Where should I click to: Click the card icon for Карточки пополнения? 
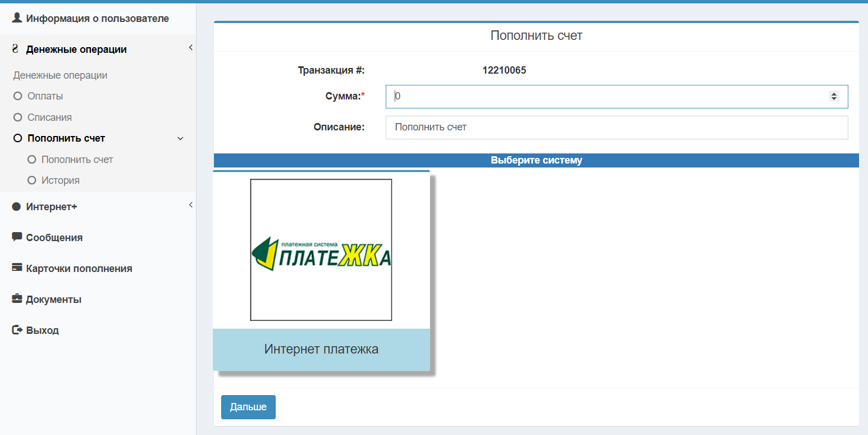click(x=17, y=268)
